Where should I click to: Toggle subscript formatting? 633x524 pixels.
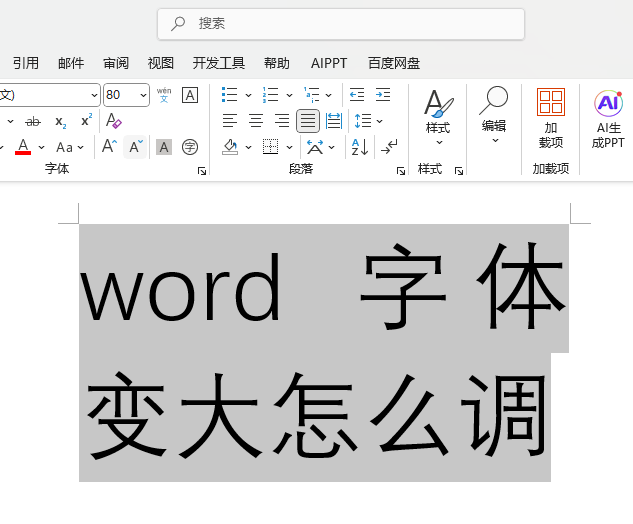pos(61,122)
